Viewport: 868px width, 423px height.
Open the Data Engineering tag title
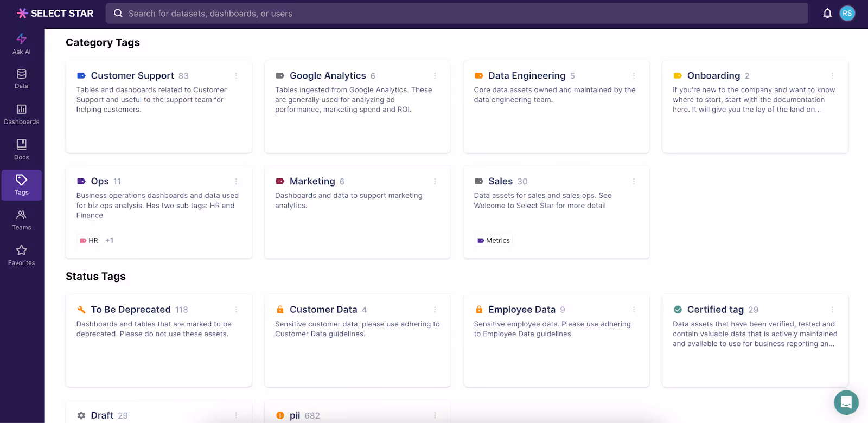pyautogui.click(x=527, y=76)
